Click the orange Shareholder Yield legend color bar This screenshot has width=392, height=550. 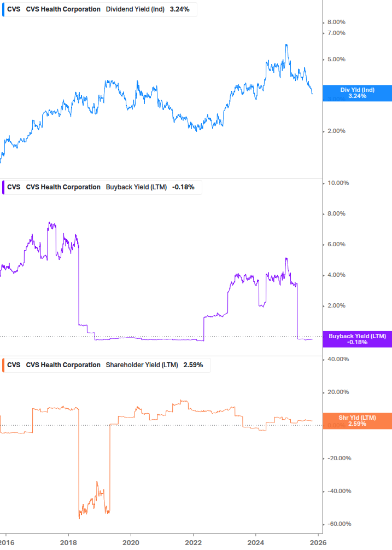tap(2, 365)
